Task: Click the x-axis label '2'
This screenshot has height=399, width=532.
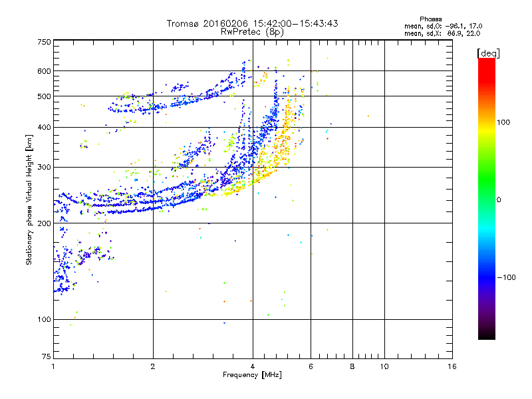Action: (x=153, y=366)
